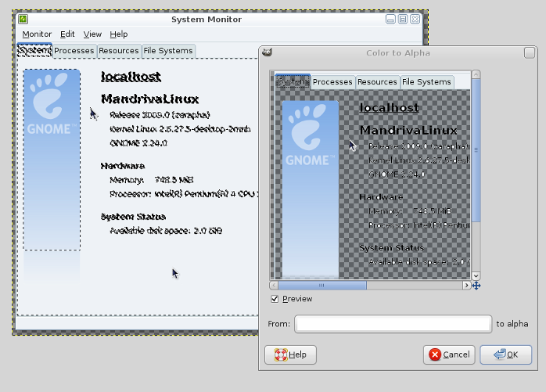Open the From color swatch picker
Screen dimensions: 546x392
[393, 324]
